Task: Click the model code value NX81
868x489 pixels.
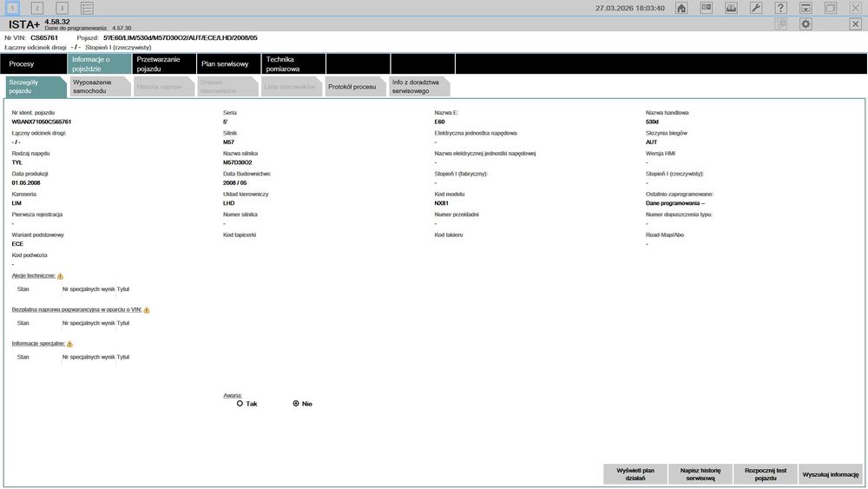Action: coord(441,203)
